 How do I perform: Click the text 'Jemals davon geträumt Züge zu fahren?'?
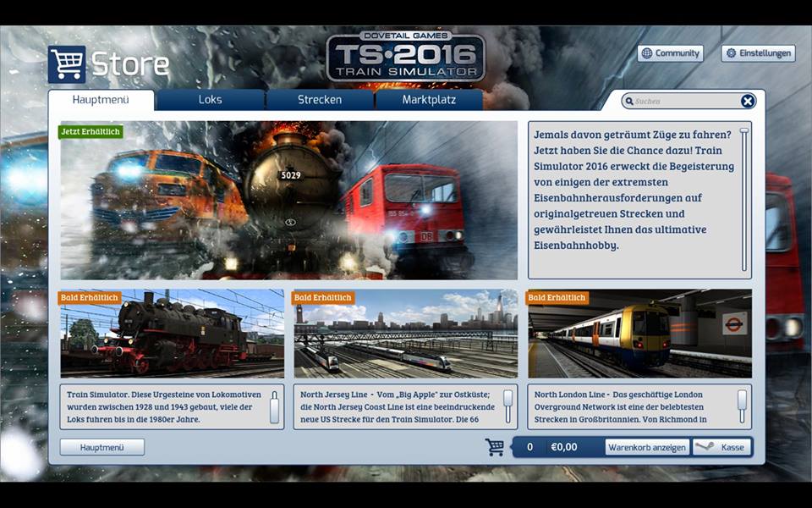point(633,135)
